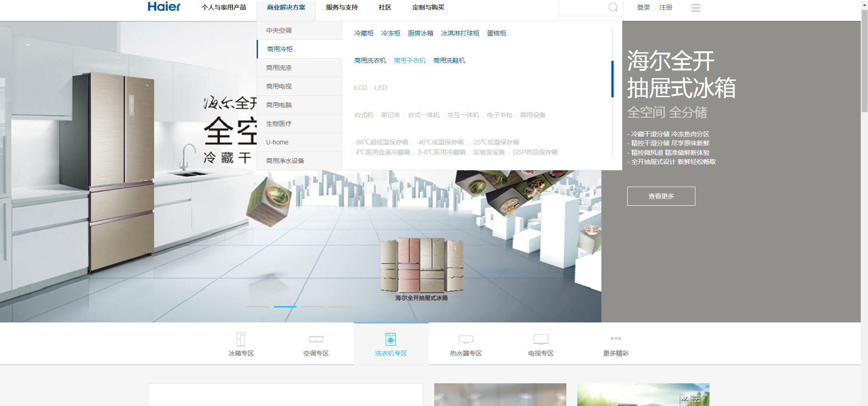Click the 登录 login link
Screen dimensions: 868x406
644,7
